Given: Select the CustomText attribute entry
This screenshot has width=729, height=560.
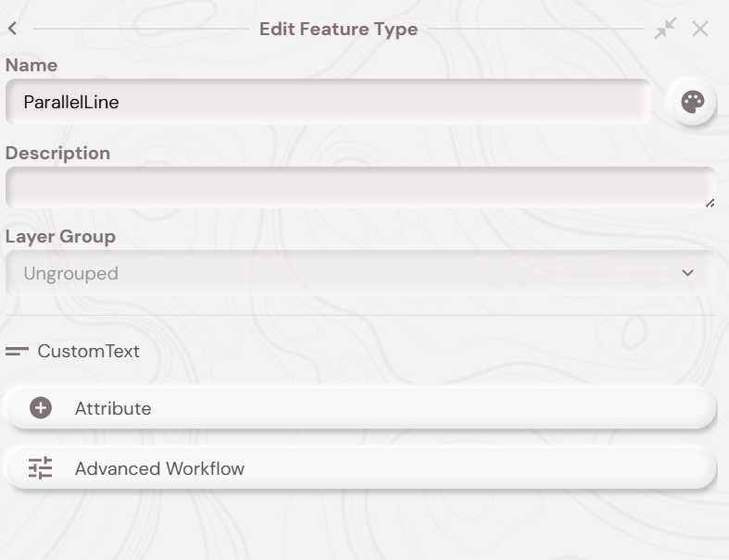Looking at the screenshot, I should point(89,352).
